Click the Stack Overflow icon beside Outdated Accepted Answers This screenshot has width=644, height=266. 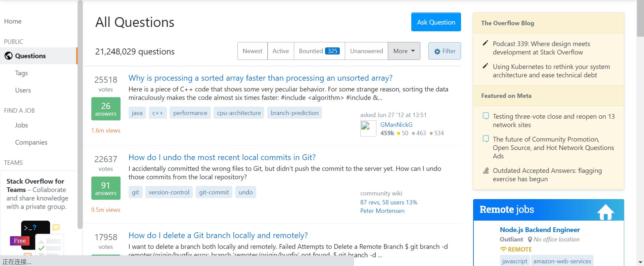(486, 170)
